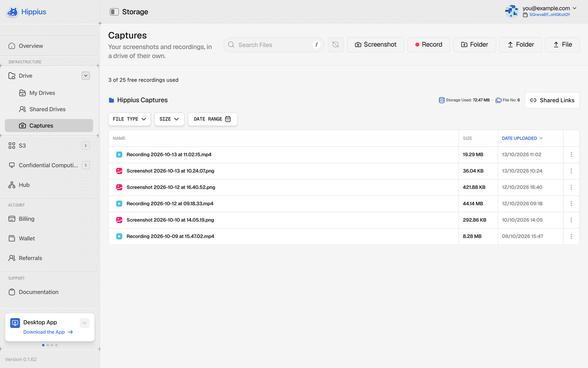588x368 pixels.
Task: Expand the S3 section chevron
Action: [86, 146]
